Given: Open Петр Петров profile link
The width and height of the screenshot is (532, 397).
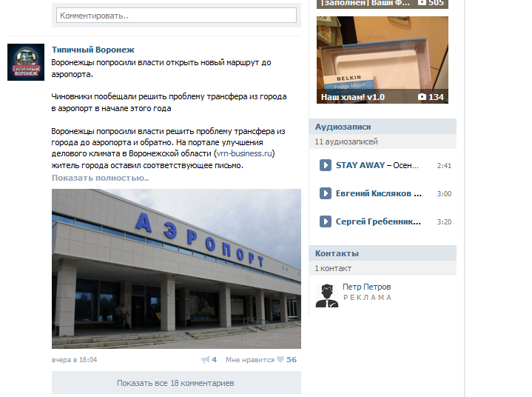Looking at the screenshot, I should (367, 287).
